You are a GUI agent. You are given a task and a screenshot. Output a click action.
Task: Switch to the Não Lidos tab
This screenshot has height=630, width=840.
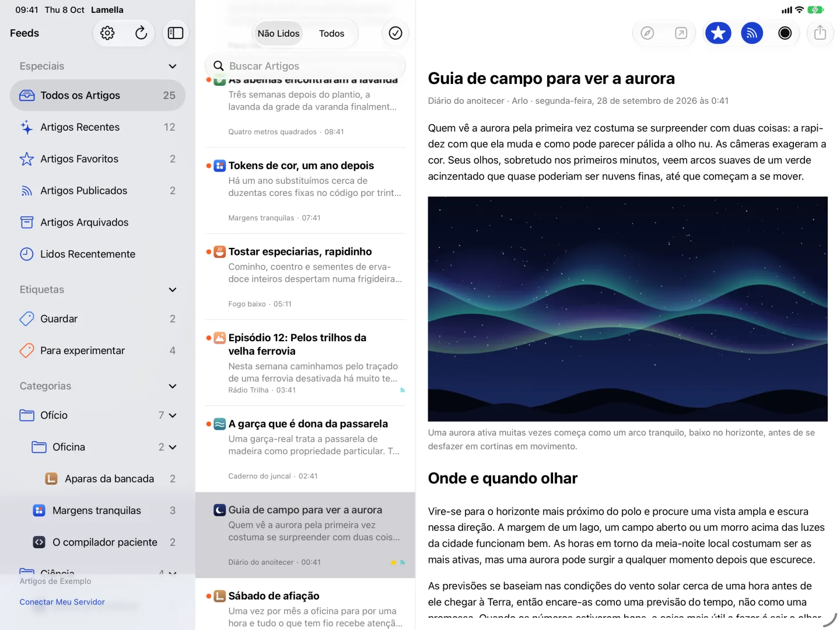(x=278, y=33)
